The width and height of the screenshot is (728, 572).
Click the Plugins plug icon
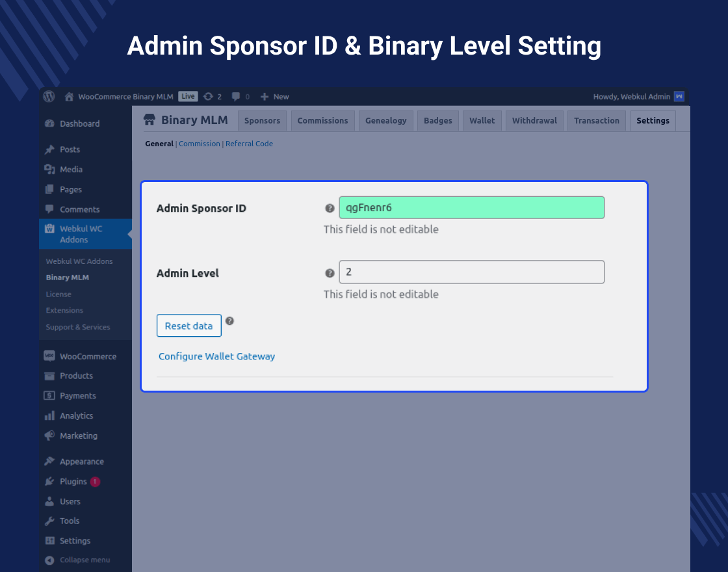(x=49, y=482)
